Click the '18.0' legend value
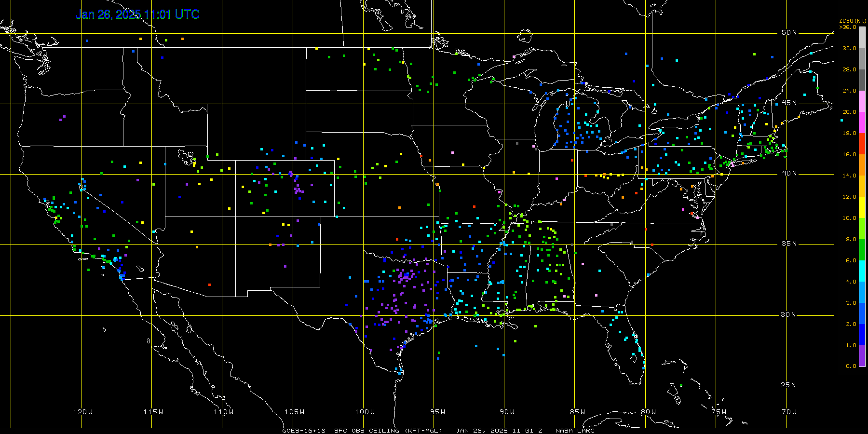This screenshot has width=868, height=434. [850, 133]
